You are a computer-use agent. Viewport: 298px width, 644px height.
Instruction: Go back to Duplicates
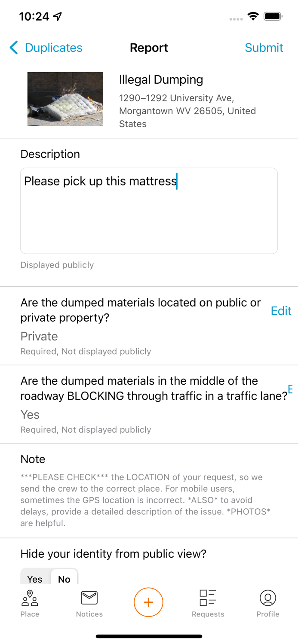53,48
